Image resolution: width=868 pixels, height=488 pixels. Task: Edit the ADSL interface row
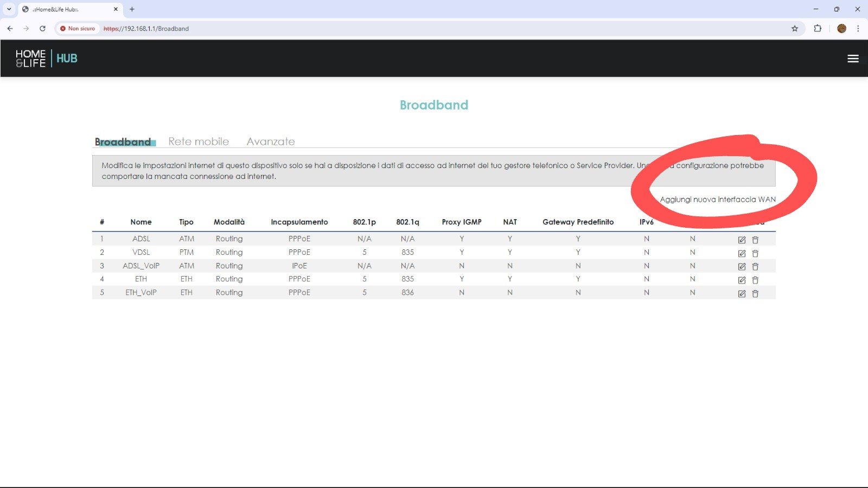pos(742,240)
